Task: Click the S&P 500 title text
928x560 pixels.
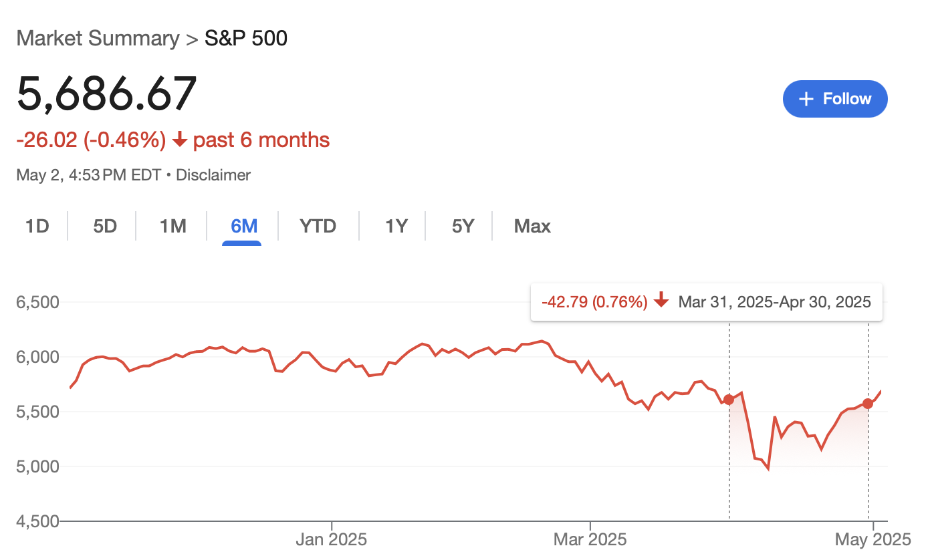Action: (x=246, y=38)
